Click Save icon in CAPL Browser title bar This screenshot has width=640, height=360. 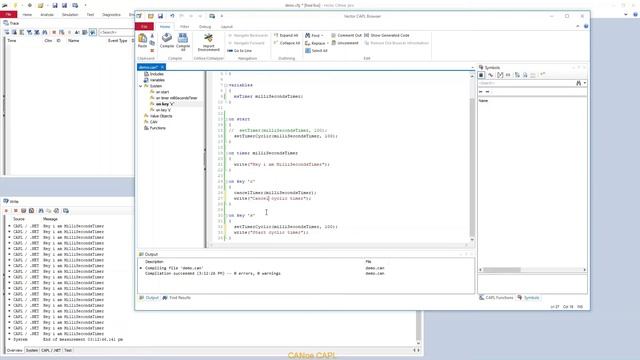coord(160,16)
